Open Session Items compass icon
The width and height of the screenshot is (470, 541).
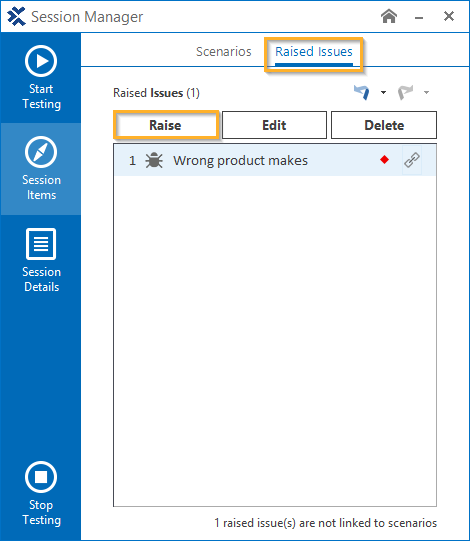pos(41,152)
